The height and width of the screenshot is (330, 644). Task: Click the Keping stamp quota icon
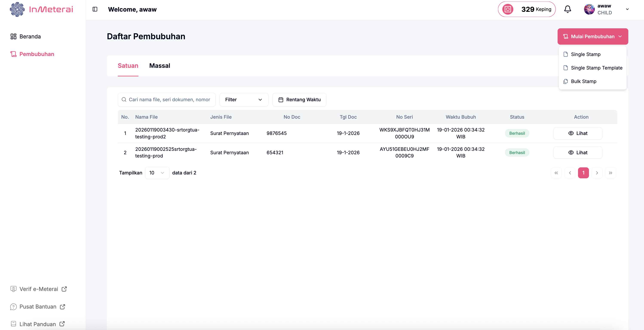point(508,9)
